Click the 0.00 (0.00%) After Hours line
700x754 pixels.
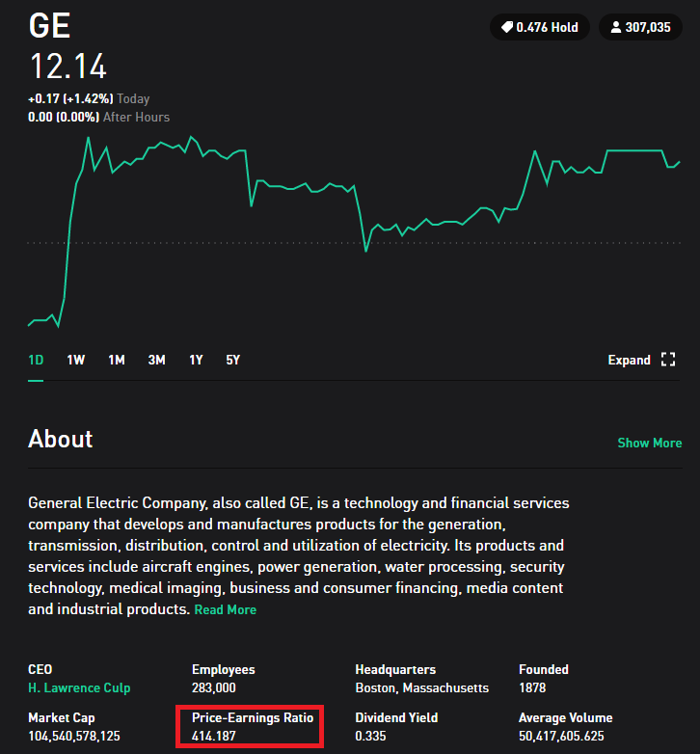98,117
